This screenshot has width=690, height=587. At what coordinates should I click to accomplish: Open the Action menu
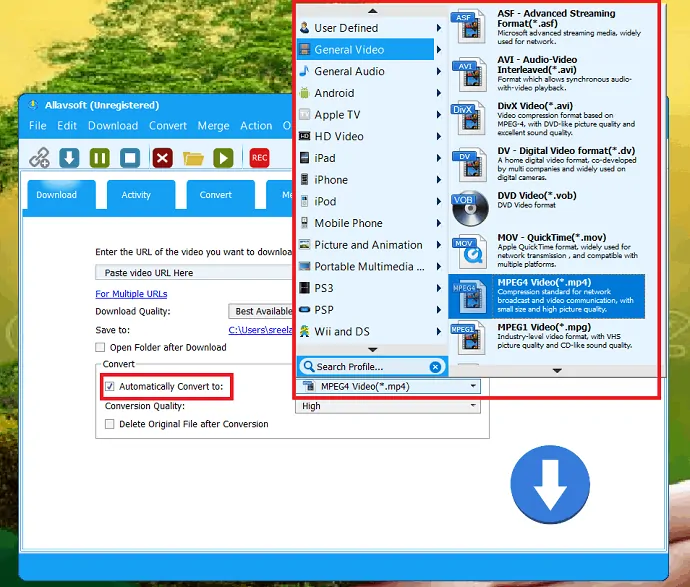click(256, 126)
